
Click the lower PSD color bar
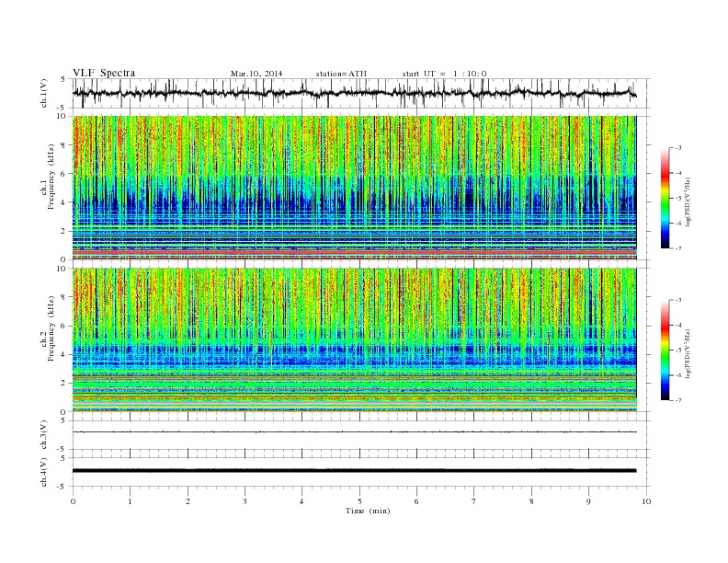click(x=665, y=350)
